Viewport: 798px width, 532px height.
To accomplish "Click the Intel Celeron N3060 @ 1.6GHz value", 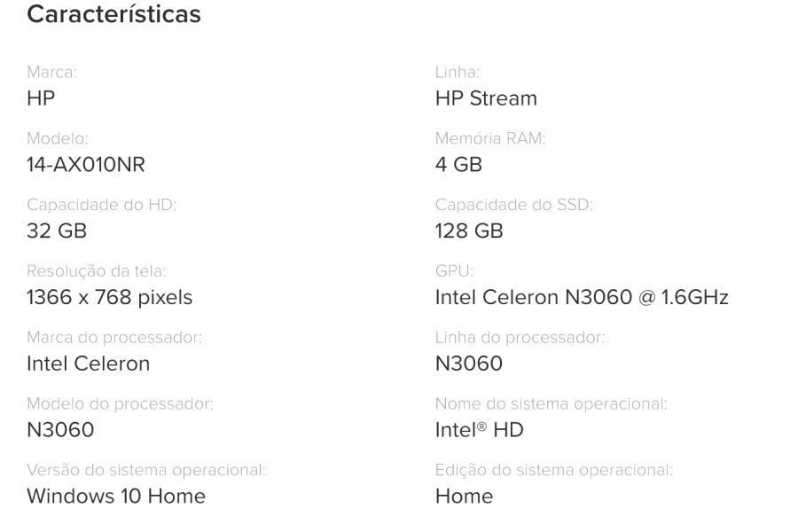I will coord(582,298).
